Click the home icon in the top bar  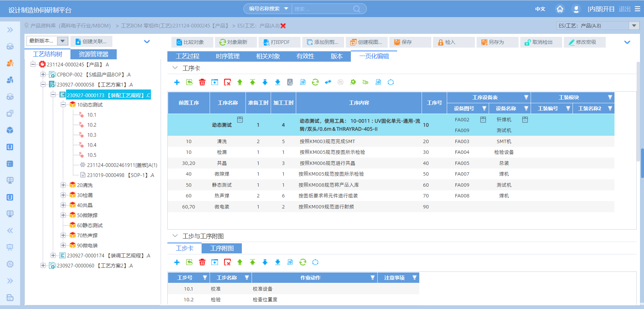pyautogui.click(x=560, y=9)
